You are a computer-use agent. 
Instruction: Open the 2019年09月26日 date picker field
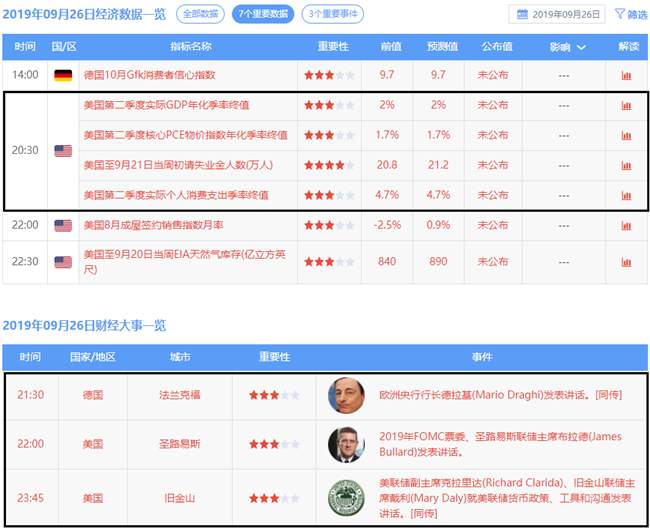click(x=557, y=14)
